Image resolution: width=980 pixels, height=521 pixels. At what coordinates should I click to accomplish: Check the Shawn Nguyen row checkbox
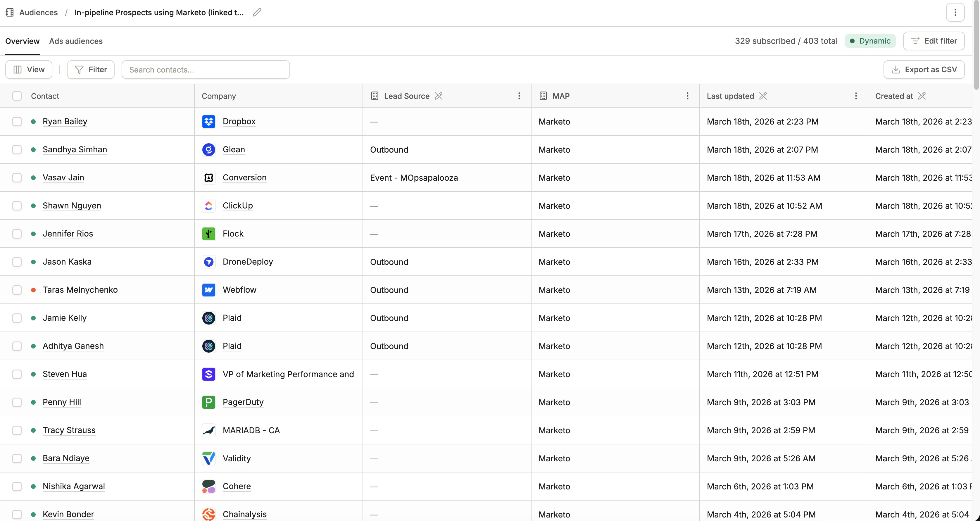[17, 206]
